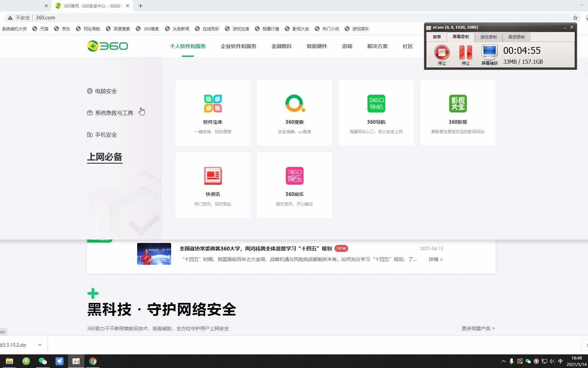The width and height of the screenshot is (588, 368).
Task: Open the 游戏娱乐 bookmark
Action: [x=357, y=29]
